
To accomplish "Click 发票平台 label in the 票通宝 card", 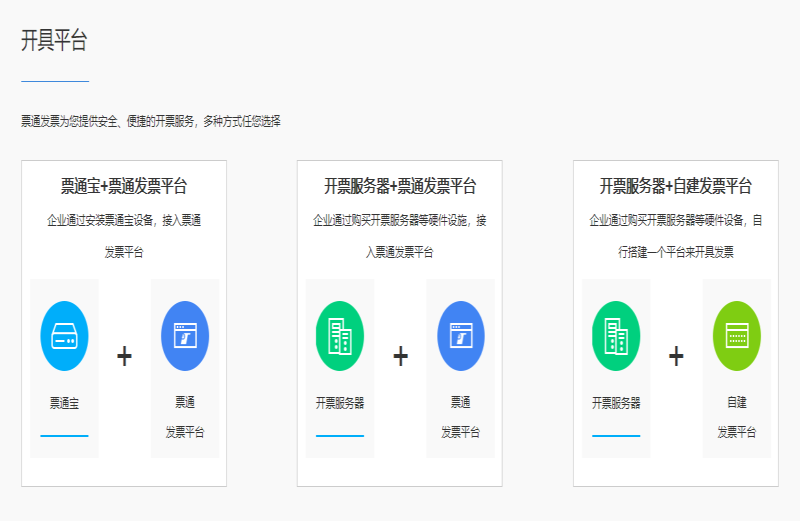I will pos(185,432).
